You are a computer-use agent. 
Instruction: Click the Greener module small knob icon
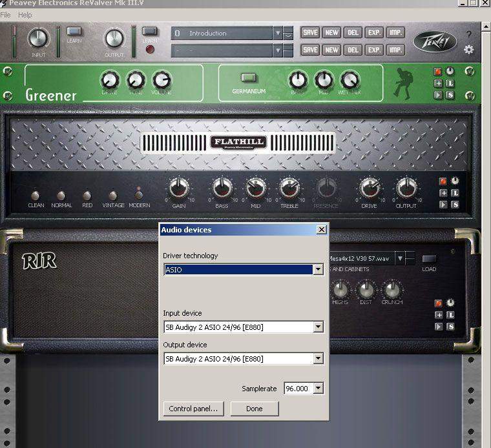point(450,71)
